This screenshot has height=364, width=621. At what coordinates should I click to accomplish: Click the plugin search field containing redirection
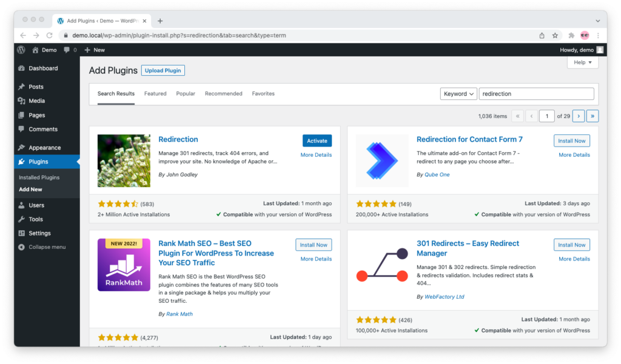[536, 94]
